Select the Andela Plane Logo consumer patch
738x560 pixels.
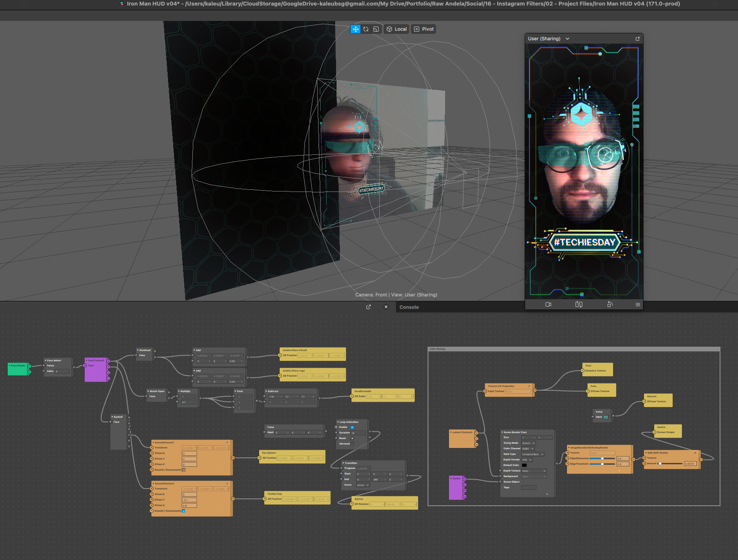pos(312,374)
